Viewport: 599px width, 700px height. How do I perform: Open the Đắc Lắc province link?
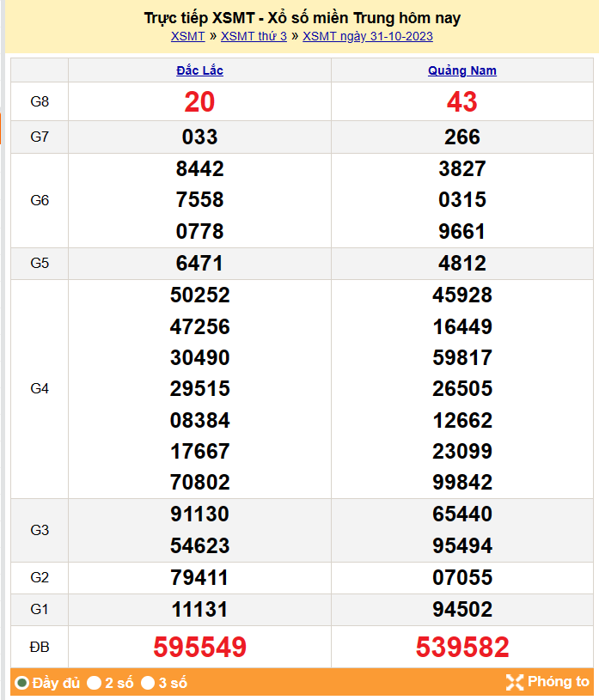(199, 70)
